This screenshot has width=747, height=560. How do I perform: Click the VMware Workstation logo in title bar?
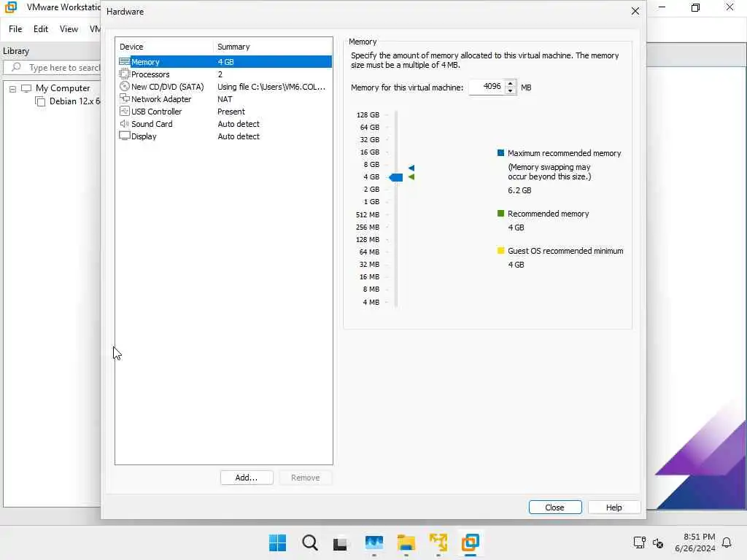(10, 7)
